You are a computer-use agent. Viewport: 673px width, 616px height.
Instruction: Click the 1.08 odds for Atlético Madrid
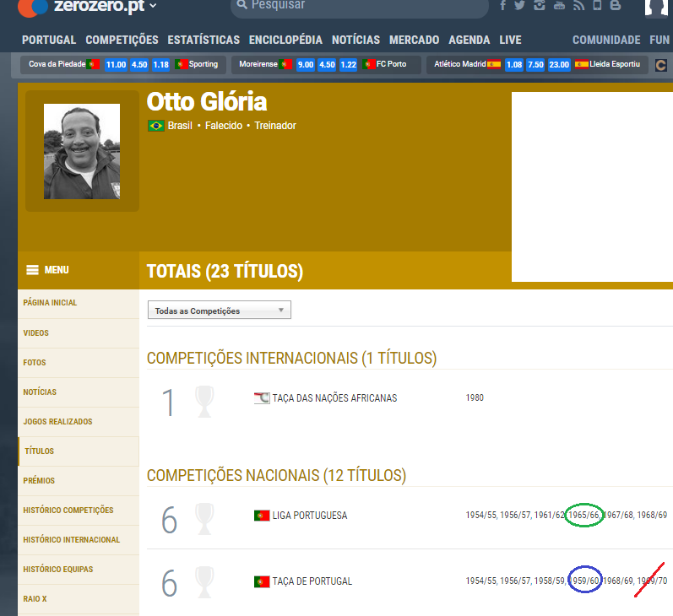513,65
